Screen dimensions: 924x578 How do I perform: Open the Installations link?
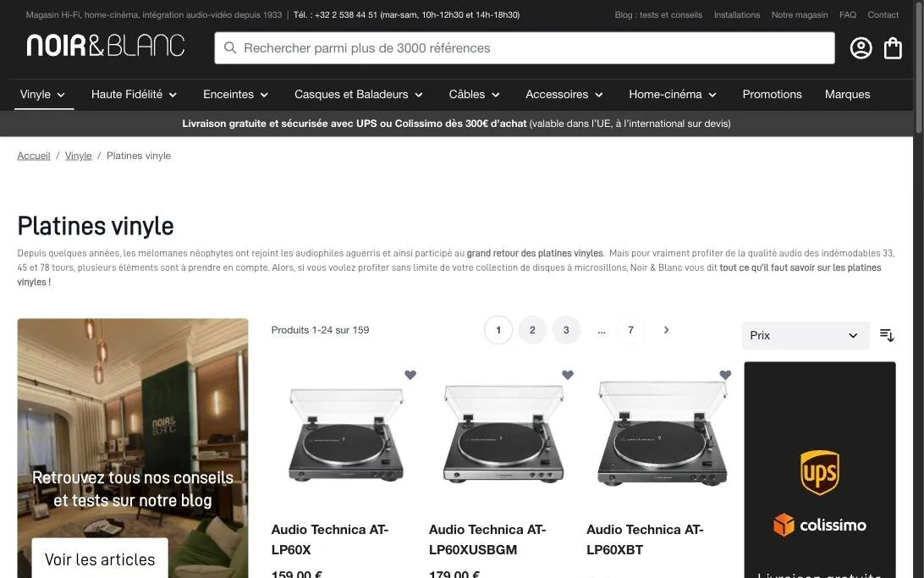click(737, 14)
